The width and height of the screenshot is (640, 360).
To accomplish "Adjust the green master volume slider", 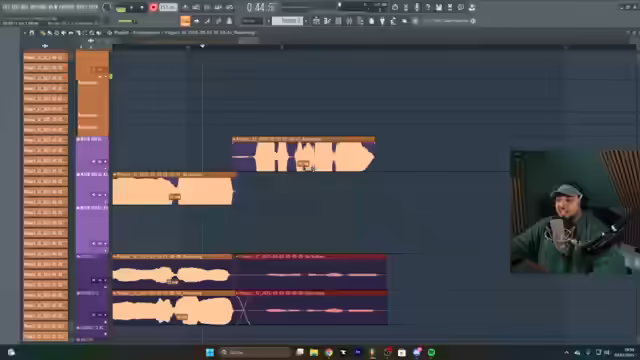I will pyautogui.click(x=126, y=21).
